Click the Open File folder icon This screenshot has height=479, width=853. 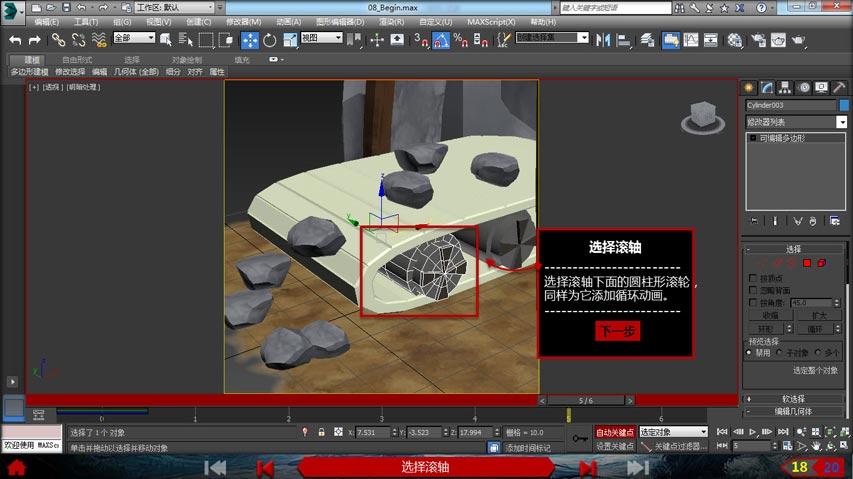(51, 8)
